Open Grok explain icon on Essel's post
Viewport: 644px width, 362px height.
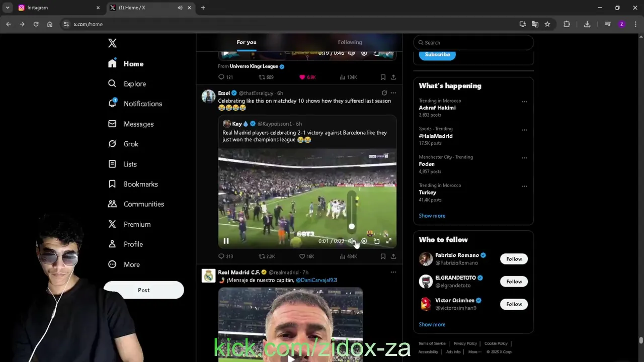pos(384,93)
